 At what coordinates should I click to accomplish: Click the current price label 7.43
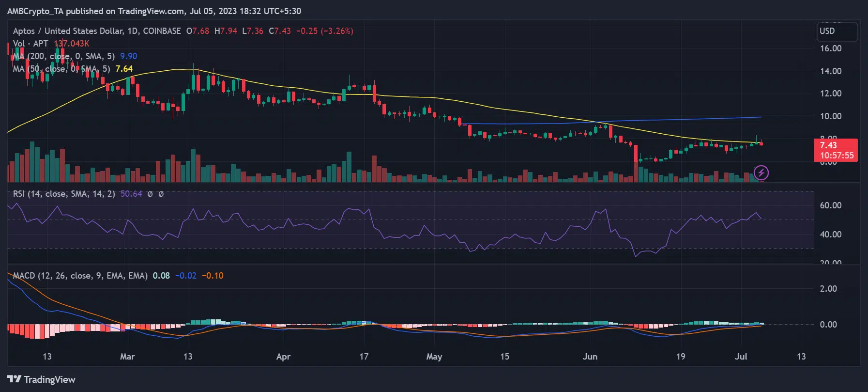pyautogui.click(x=828, y=145)
